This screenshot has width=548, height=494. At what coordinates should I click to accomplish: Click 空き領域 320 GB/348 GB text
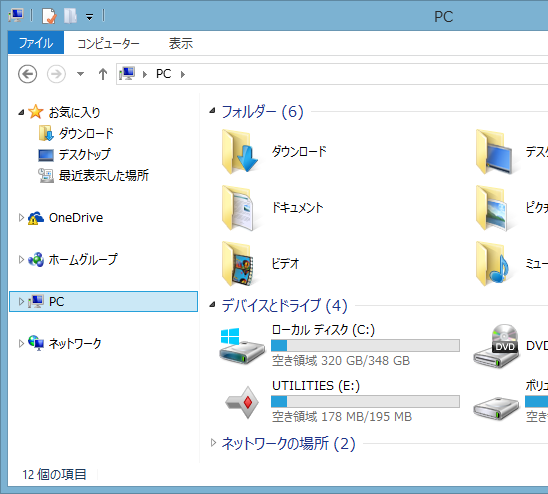(x=341, y=360)
